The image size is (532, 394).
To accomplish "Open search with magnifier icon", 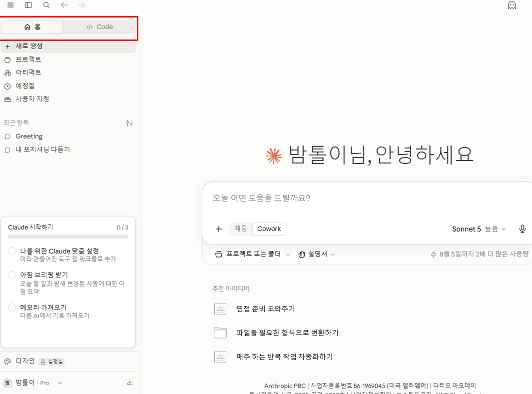I will (46, 5).
